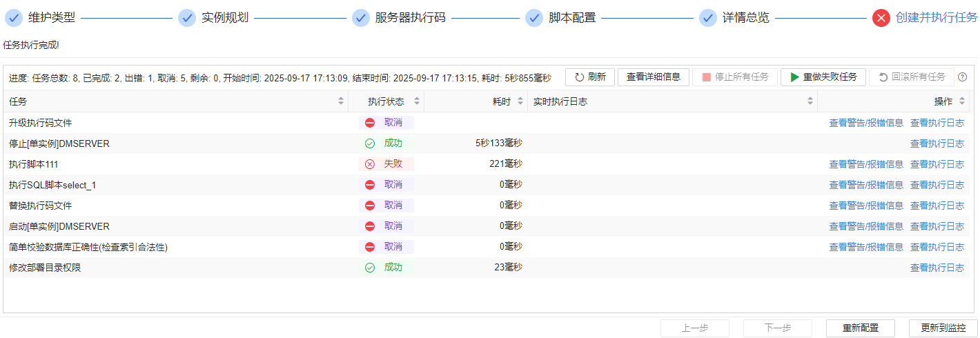The image size is (980, 338).
Task: Click the 任务执行完成! message
Action: click(31, 45)
